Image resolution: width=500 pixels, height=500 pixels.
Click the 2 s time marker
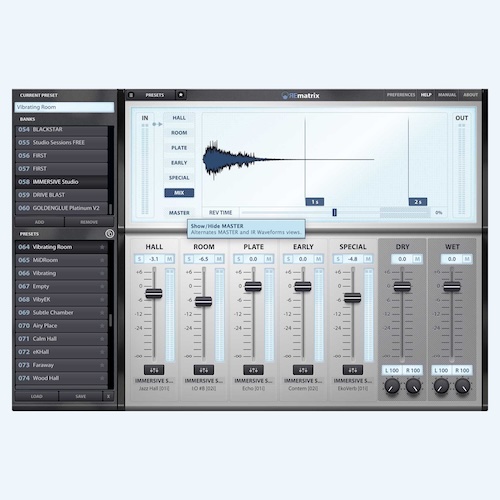point(418,202)
